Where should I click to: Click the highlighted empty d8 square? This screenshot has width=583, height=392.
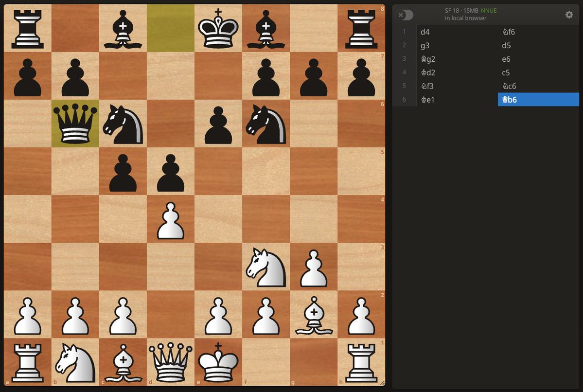pos(171,28)
